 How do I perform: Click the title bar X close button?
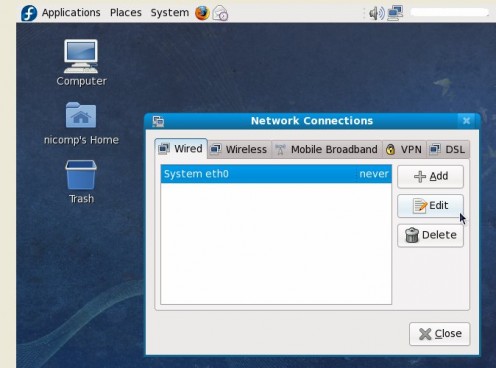(x=466, y=121)
